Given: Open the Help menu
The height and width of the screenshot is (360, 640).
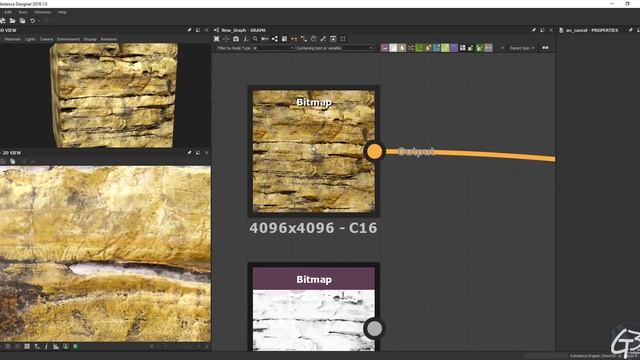Looking at the screenshot, I should tap(62, 12).
